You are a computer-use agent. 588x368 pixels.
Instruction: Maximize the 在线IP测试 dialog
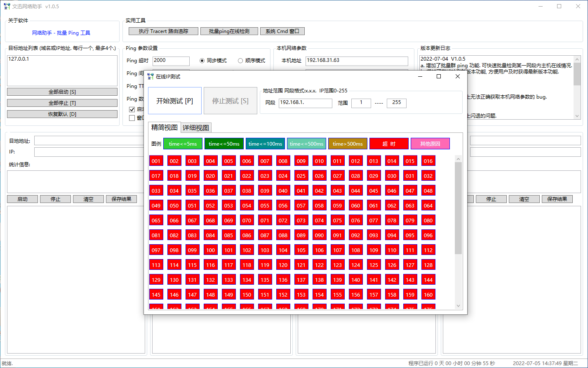point(439,76)
